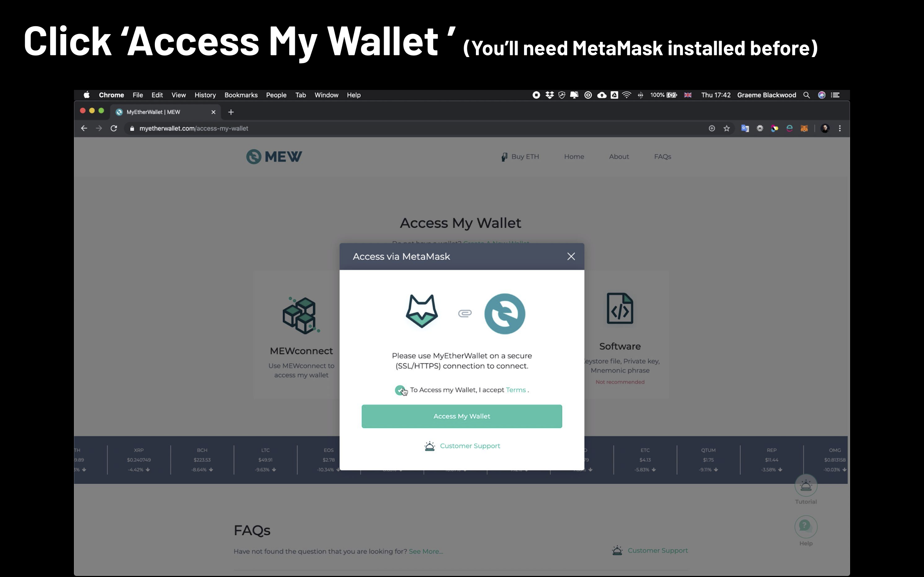Click the MEW logo in header
Image resolution: width=924 pixels, height=577 pixels.
pyautogui.click(x=274, y=156)
